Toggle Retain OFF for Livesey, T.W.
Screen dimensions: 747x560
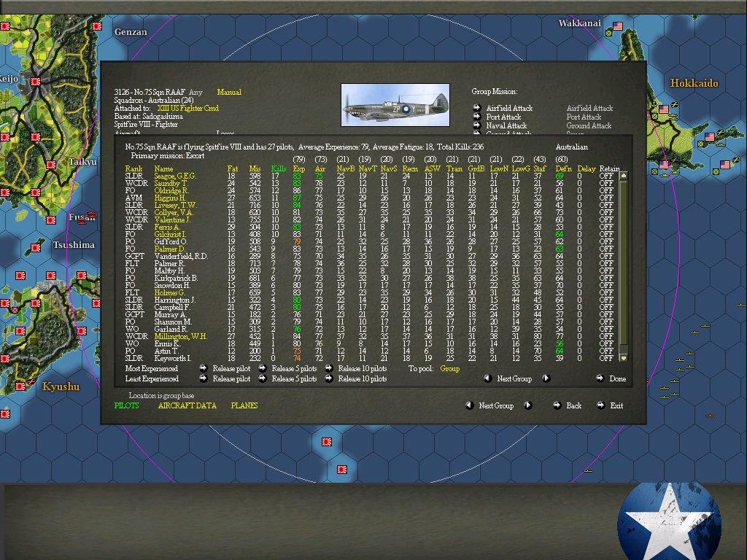(606, 205)
